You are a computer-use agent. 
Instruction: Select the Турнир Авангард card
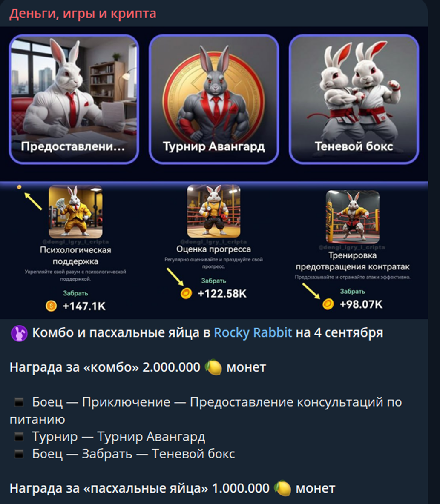214,99
